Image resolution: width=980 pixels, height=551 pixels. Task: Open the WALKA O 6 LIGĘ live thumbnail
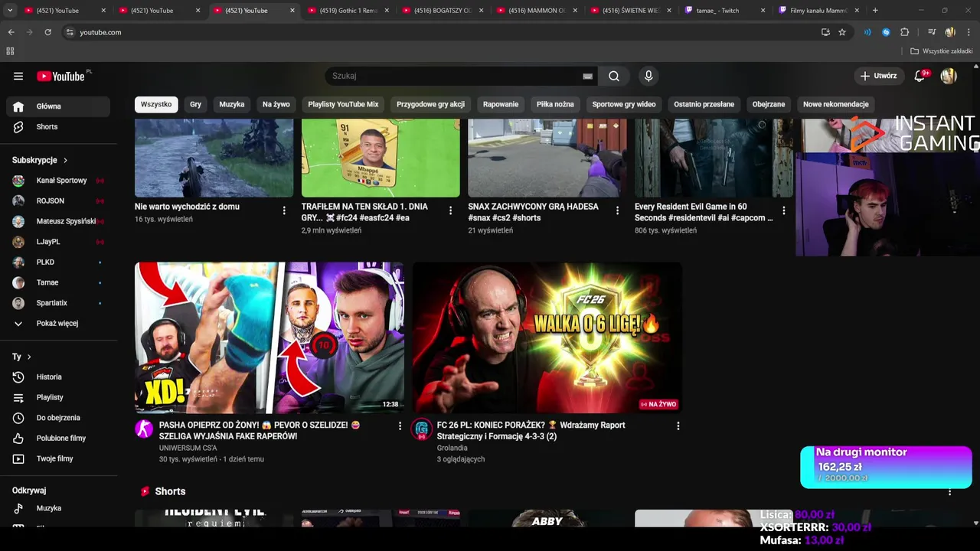[x=547, y=337]
